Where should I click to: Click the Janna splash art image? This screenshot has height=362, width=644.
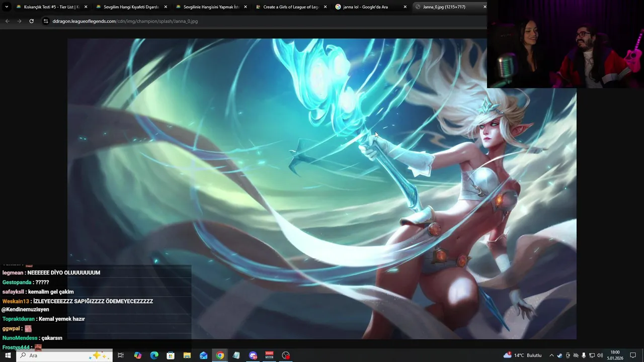(322, 189)
